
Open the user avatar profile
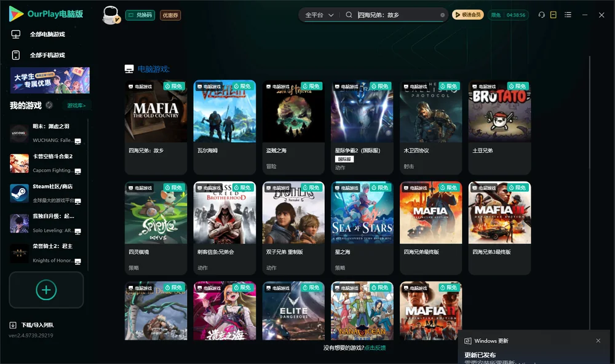coord(111,15)
